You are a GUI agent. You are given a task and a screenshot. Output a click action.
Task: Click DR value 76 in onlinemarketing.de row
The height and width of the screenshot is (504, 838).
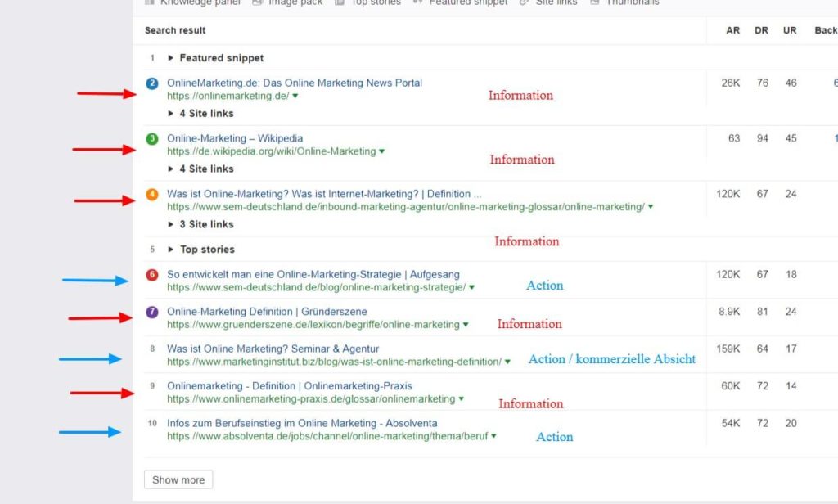(x=762, y=83)
